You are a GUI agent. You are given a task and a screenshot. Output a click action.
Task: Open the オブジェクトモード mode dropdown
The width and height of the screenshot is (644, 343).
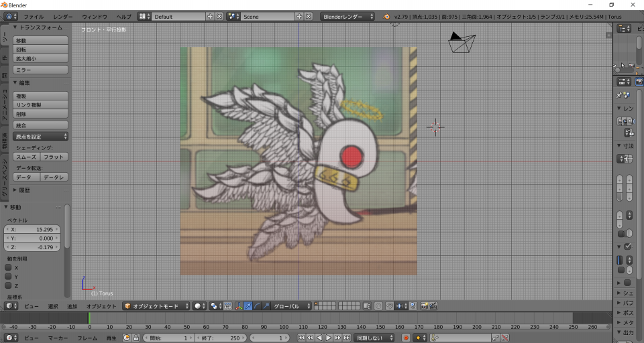coord(156,306)
